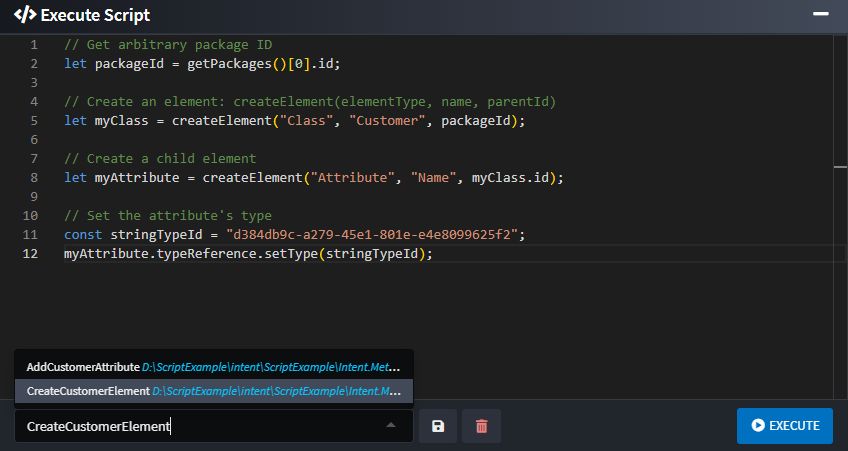This screenshot has height=451, width=848.
Task: Click 'packageId' variable name on line 2
Action: coord(129,64)
